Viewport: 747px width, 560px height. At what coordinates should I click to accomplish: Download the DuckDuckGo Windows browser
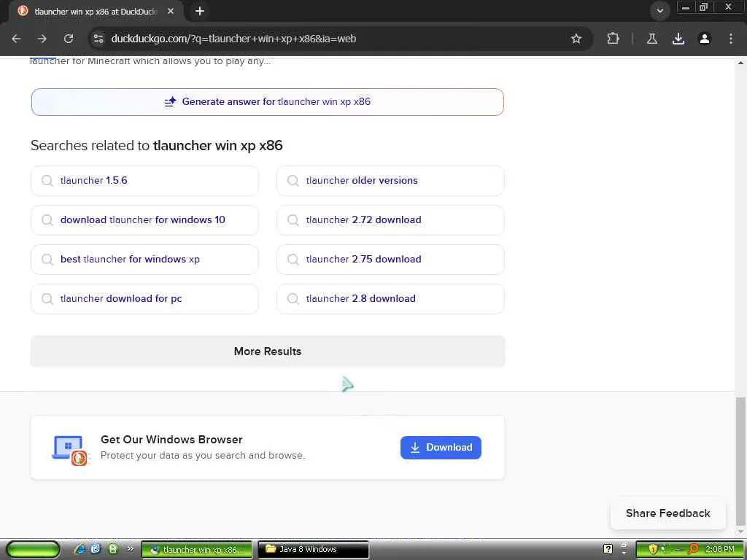(441, 448)
